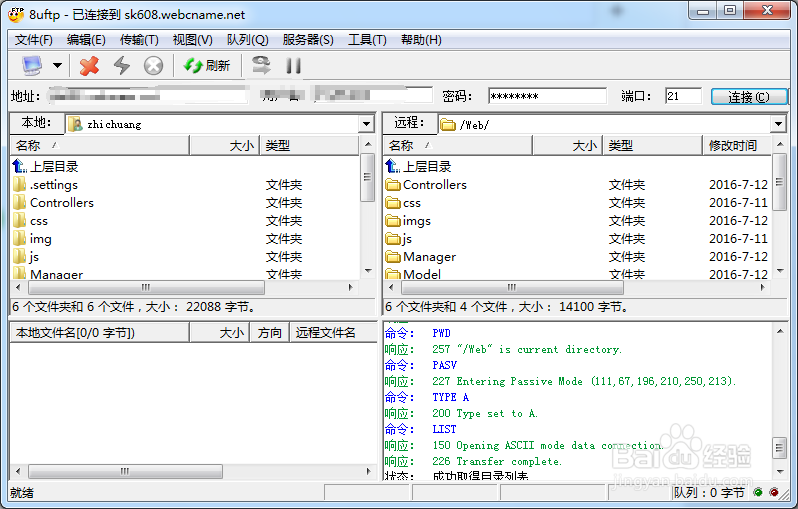Expand the remote path /Web/ dropdown

778,124
